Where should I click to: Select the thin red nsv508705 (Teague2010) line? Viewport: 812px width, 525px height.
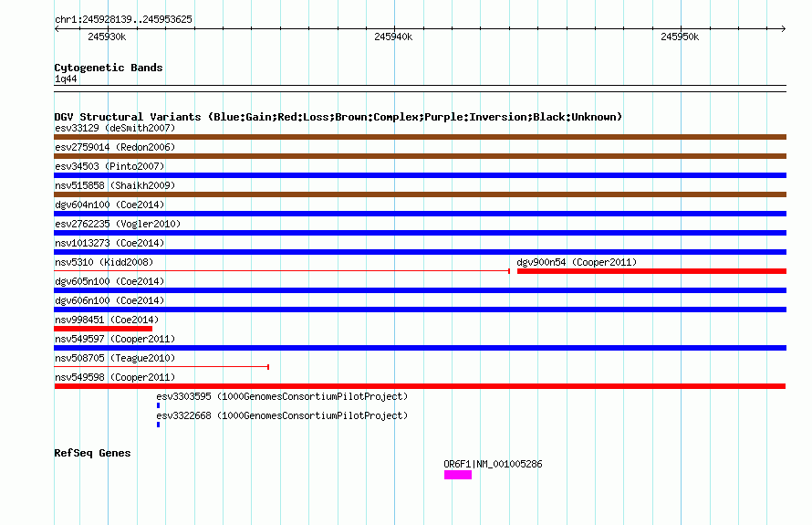pyautogui.click(x=161, y=367)
